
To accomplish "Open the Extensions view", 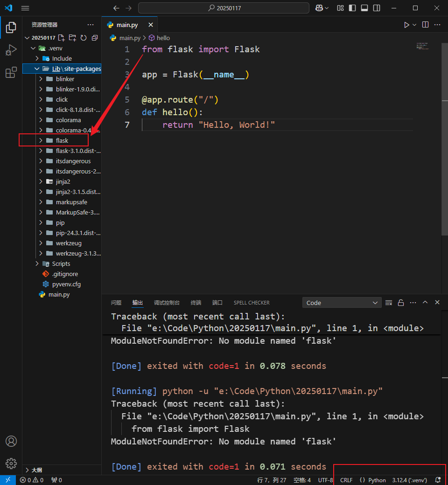I will (11, 72).
